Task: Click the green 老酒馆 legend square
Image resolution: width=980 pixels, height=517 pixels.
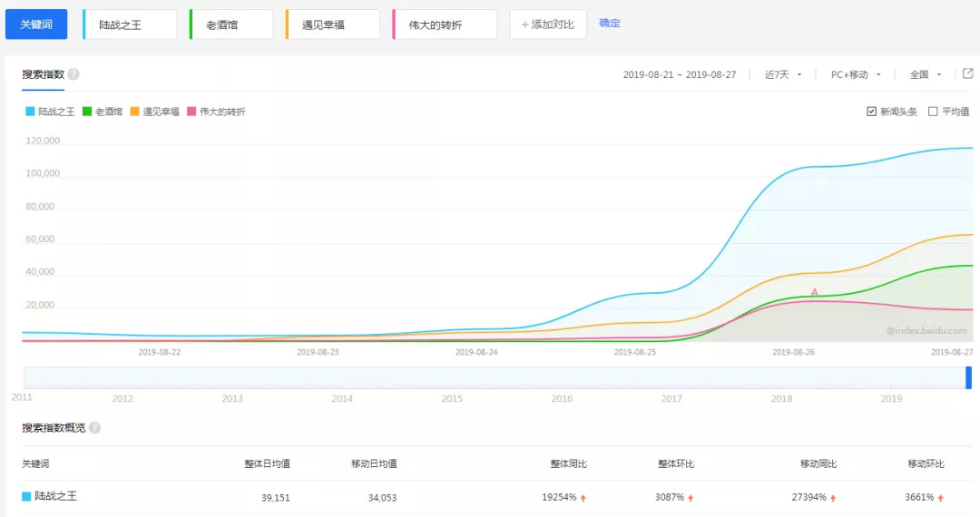Action: pos(87,112)
